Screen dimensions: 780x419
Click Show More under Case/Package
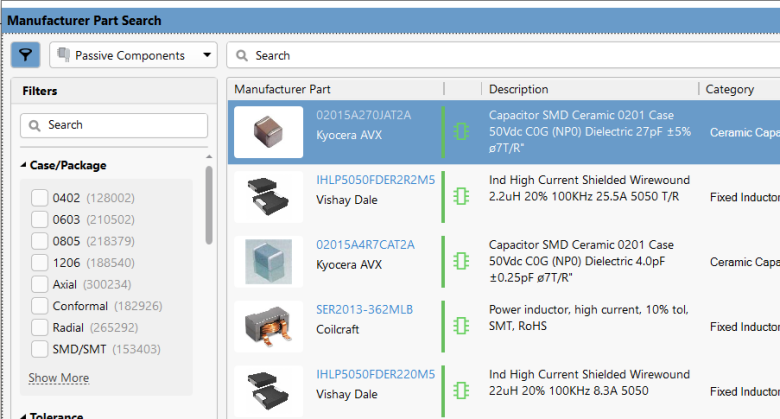pos(58,378)
